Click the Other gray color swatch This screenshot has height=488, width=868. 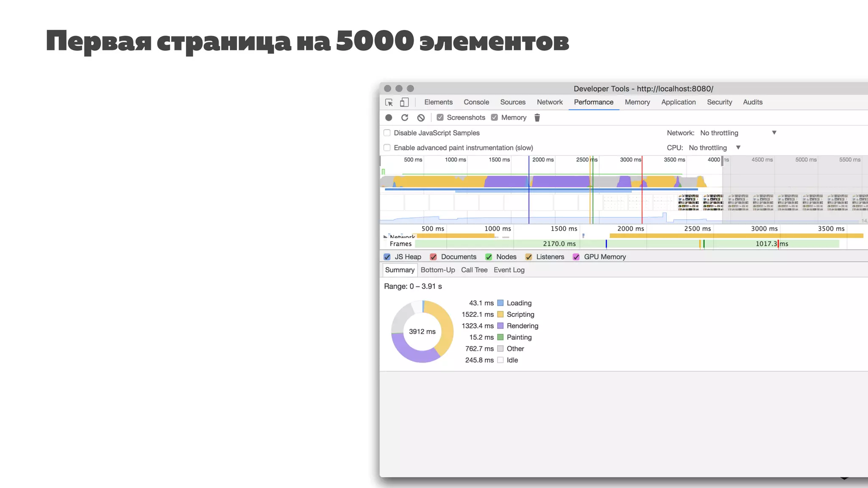[x=501, y=349]
